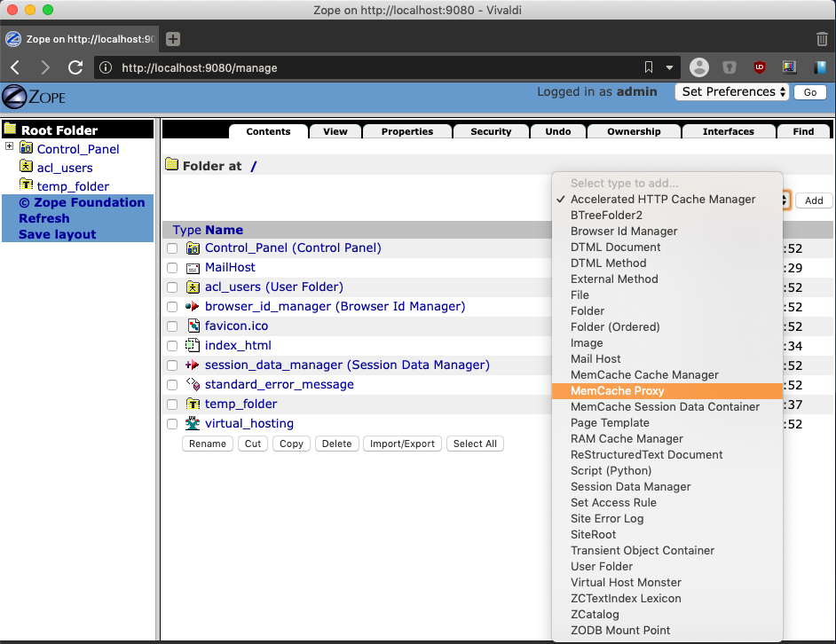Click the Select All button
The image size is (836, 644).
click(475, 444)
